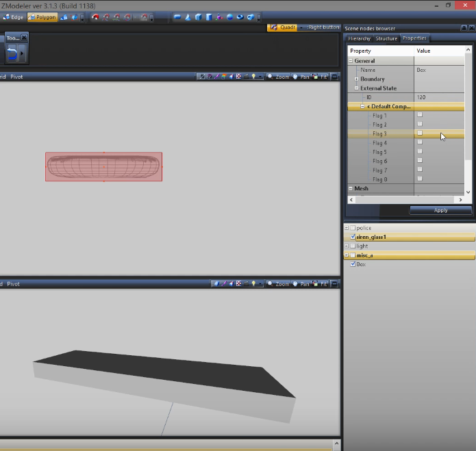
Task: Click Zoom in upper viewport
Action: point(279,77)
